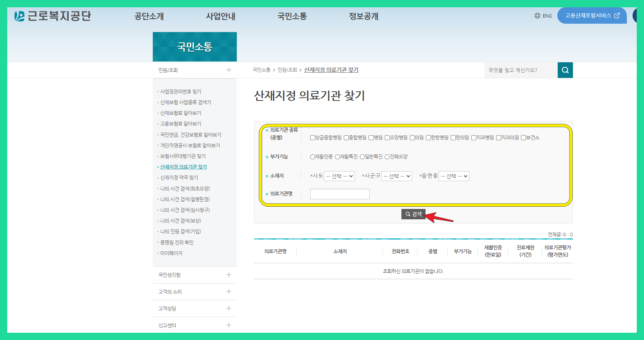Check 보건소 checkbox
644x340 pixels.
click(523, 138)
